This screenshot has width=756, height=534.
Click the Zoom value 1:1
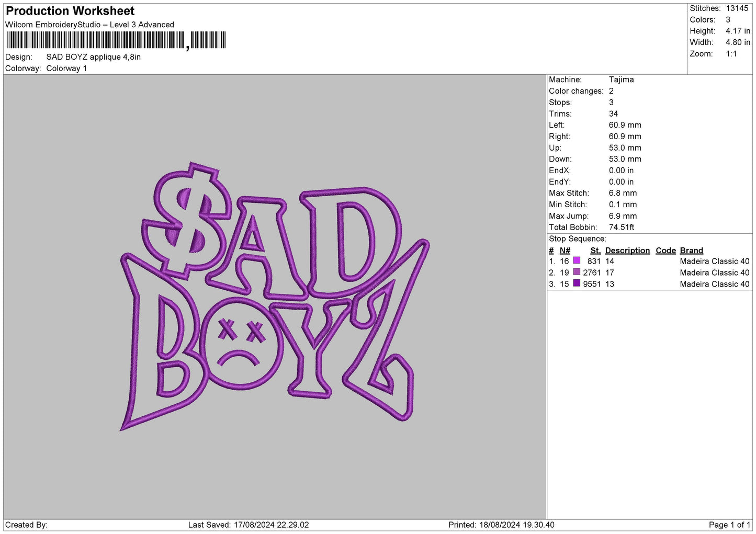coord(731,54)
